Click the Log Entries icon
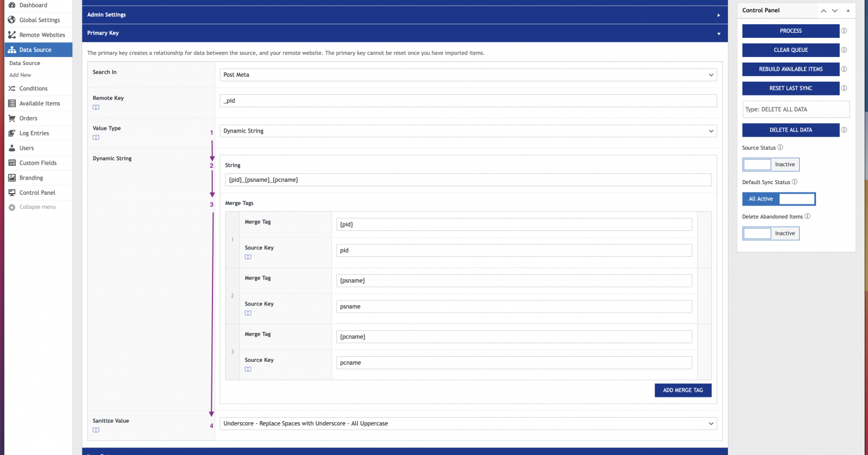The image size is (868, 455). [12, 133]
